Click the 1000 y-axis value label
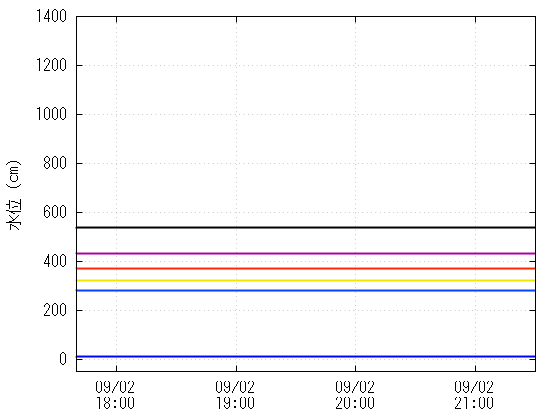560x420 pixels. pyautogui.click(x=51, y=114)
